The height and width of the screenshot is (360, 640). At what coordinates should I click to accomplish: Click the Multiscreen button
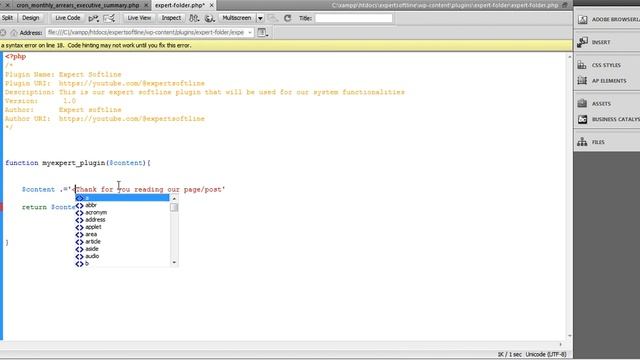click(x=237, y=18)
